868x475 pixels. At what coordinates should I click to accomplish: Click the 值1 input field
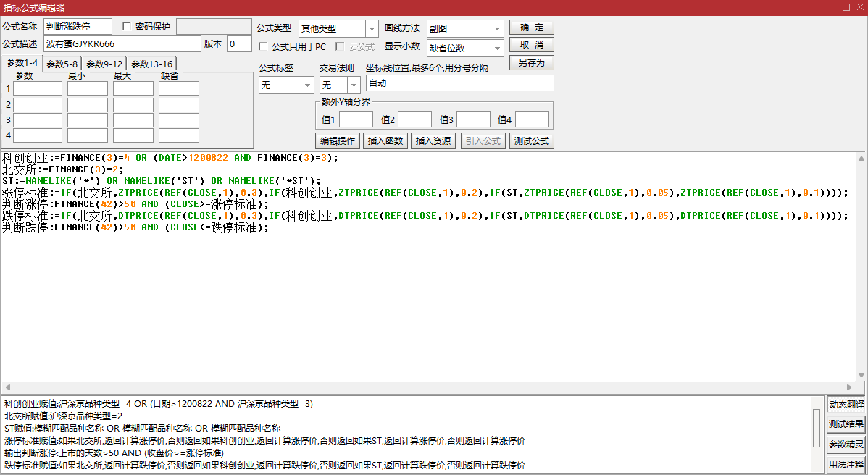356,119
